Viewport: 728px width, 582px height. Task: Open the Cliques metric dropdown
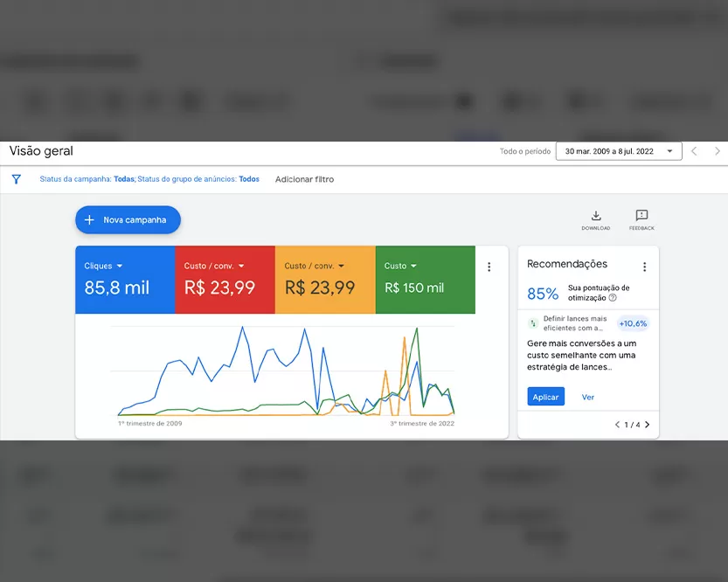(x=120, y=266)
